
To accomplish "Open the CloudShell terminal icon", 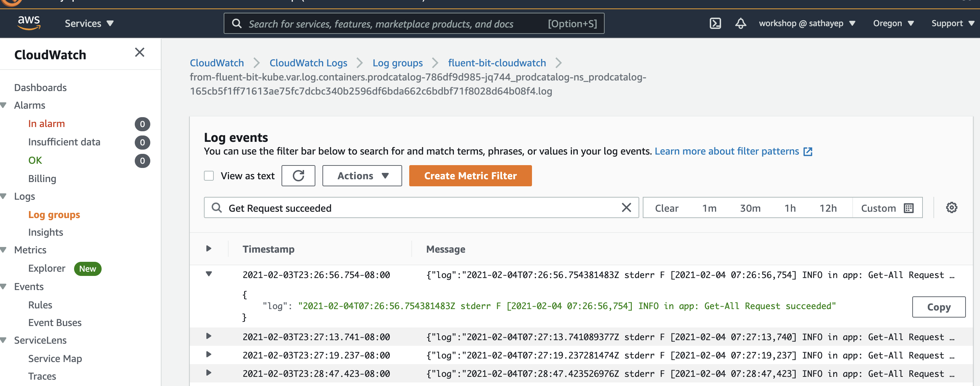I will tap(715, 24).
